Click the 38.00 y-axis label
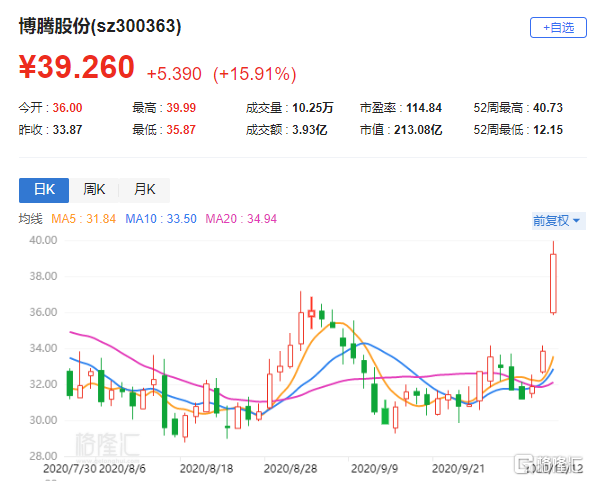589x481 pixels. tap(43, 276)
